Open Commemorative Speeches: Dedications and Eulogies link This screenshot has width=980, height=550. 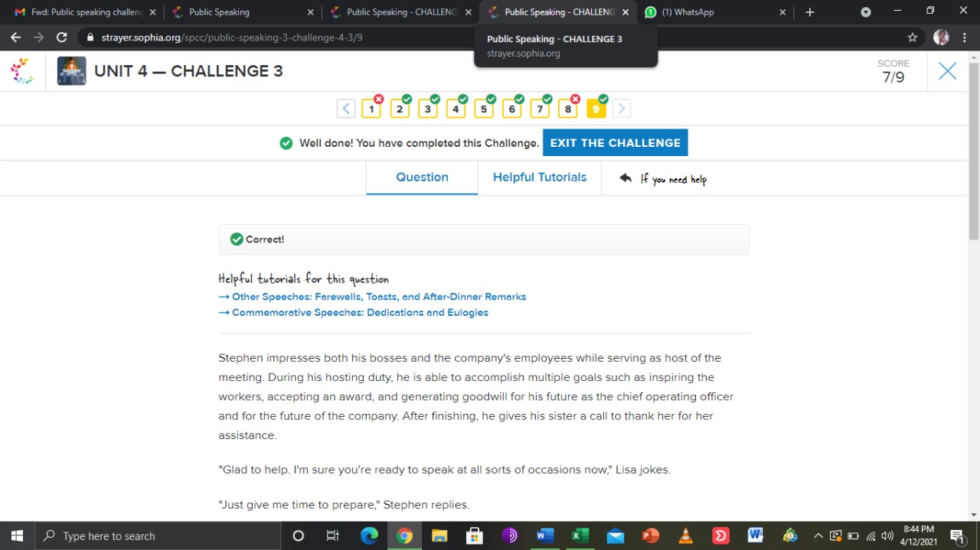pyautogui.click(x=360, y=313)
